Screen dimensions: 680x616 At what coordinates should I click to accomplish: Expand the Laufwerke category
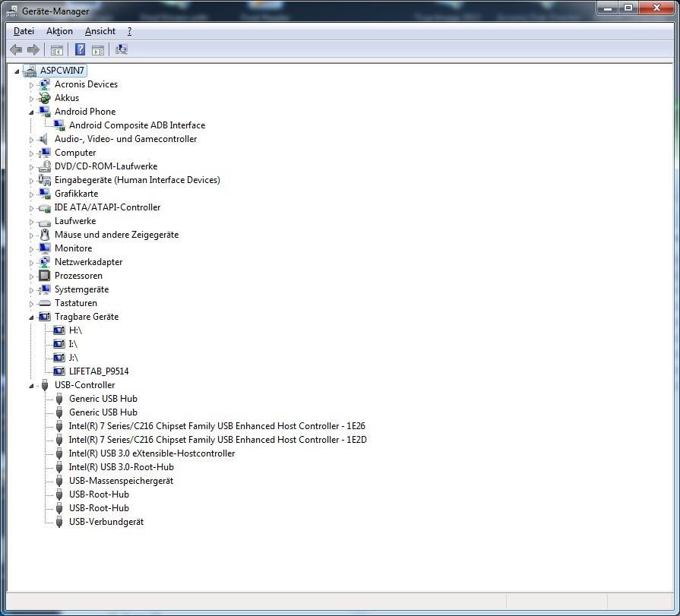tap(31, 222)
